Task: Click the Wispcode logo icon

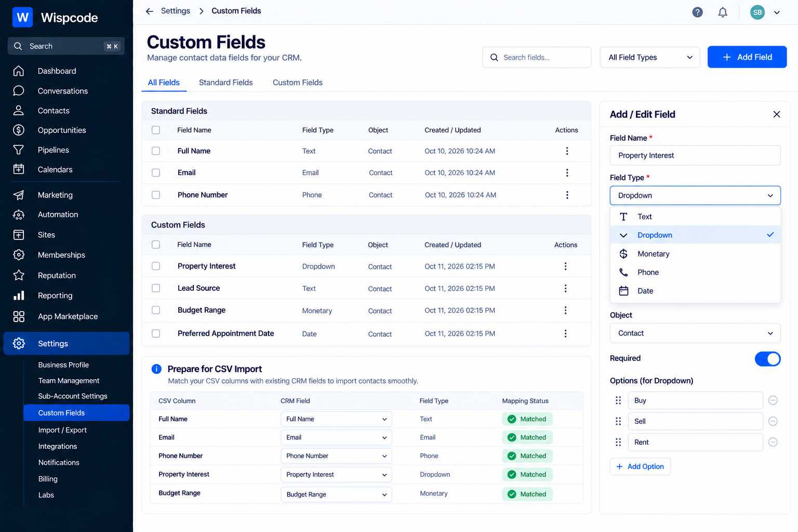Action: point(22,17)
